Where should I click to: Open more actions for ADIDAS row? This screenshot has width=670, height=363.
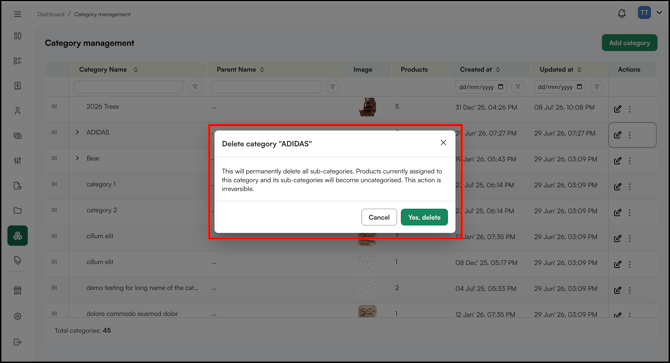[629, 135]
